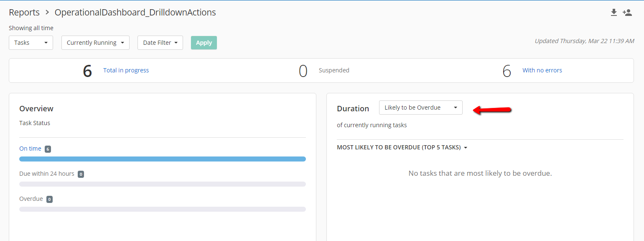Open the Currently Running dropdown

coord(95,43)
